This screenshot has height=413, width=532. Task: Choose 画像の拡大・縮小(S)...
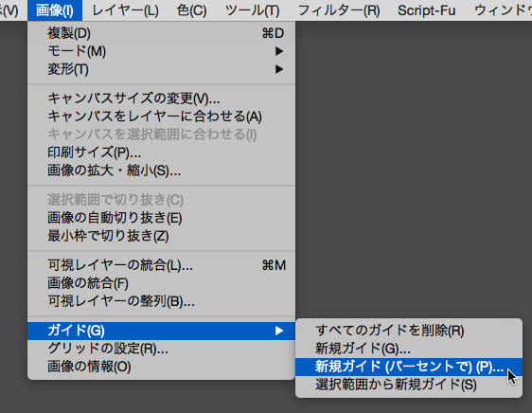coord(161,171)
